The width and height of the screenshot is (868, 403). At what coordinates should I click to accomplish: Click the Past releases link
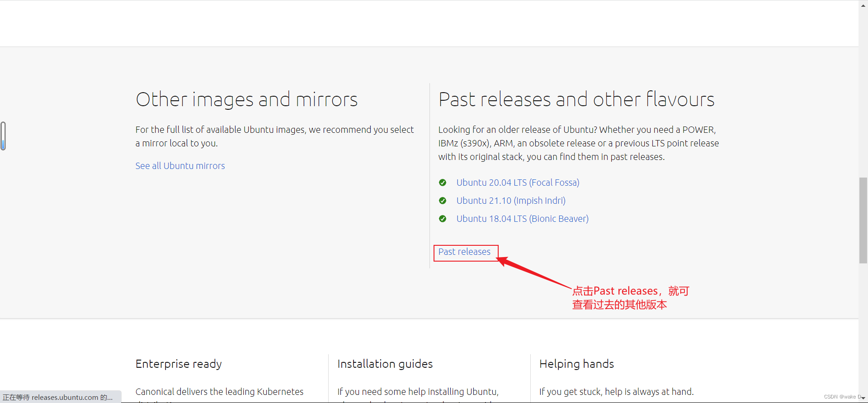pos(464,252)
